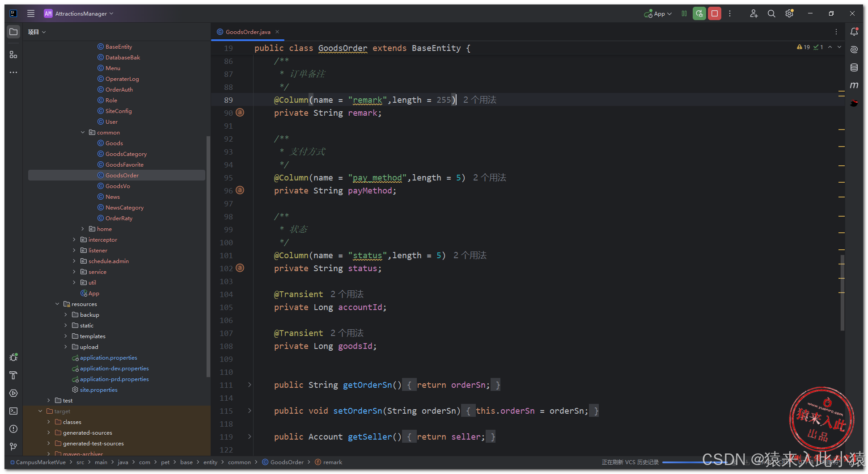Open the project view mode dropdown
Screen dimensions: 868x474
(37, 32)
